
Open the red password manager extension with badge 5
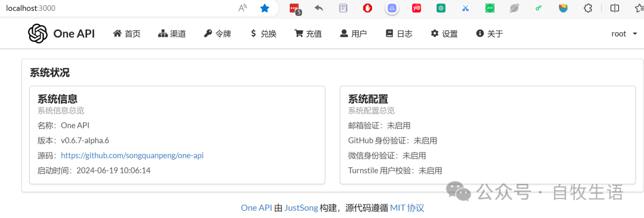point(295,8)
